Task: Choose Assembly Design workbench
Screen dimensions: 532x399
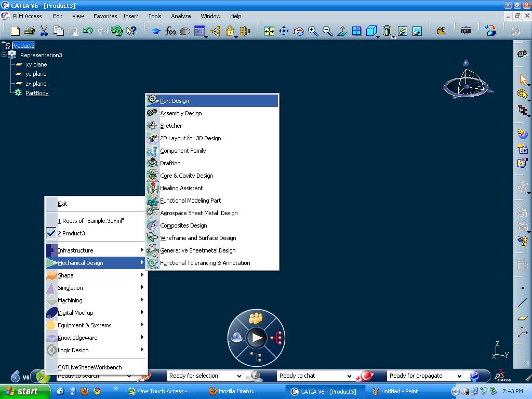Action: click(212, 113)
